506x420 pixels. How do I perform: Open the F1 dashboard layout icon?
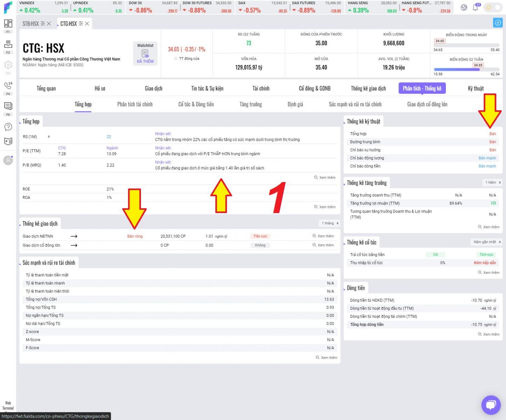point(8,23)
